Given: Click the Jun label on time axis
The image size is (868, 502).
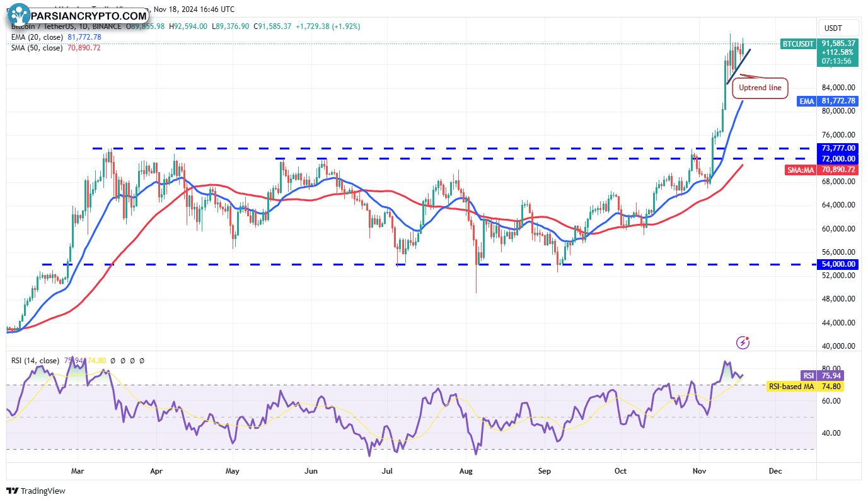Looking at the screenshot, I should [x=310, y=470].
